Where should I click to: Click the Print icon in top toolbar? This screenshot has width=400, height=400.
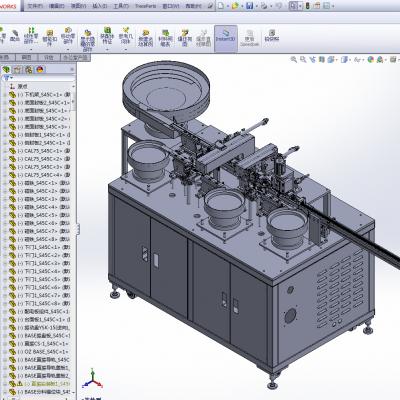pos(264,6)
